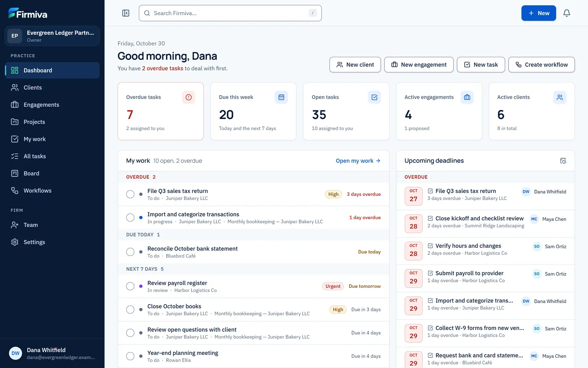Click the EP workspace avatar
This screenshot has width=588, height=368.
[x=15, y=36]
